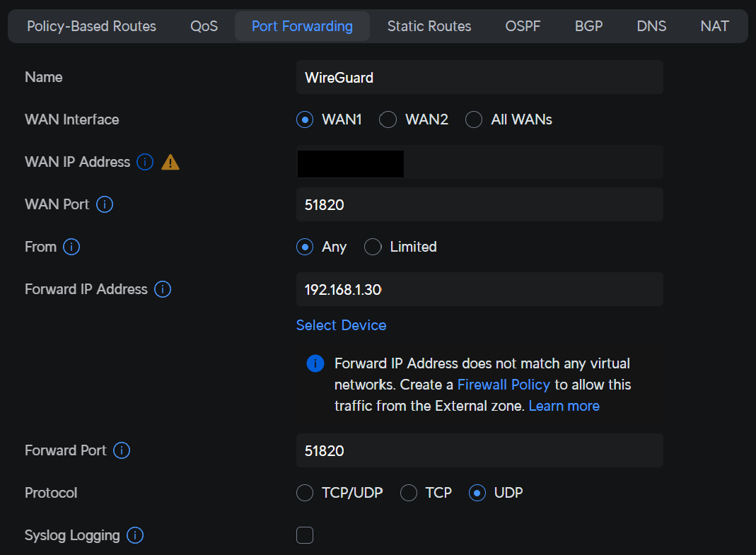Click the info icon beside WAN IP Address
This screenshot has height=555, width=756.
[145, 162]
